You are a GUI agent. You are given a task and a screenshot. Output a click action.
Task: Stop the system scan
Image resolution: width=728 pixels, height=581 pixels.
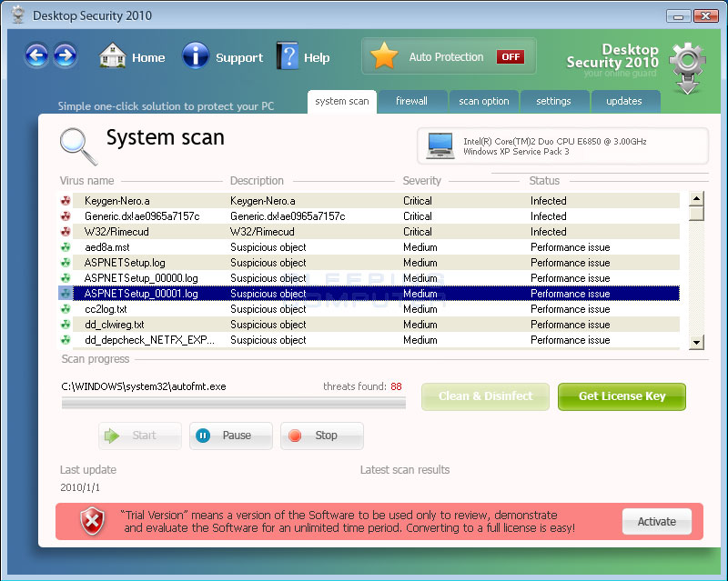[x=321, y=436]
